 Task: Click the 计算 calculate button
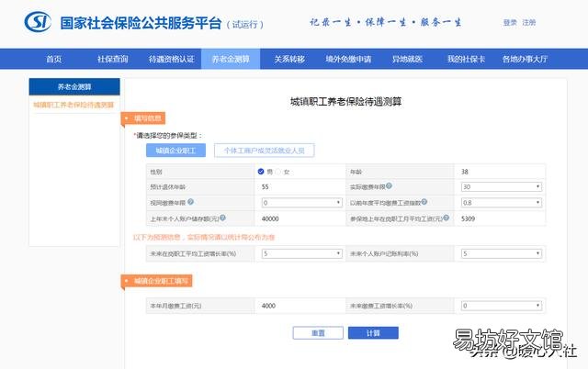[373, 333]
